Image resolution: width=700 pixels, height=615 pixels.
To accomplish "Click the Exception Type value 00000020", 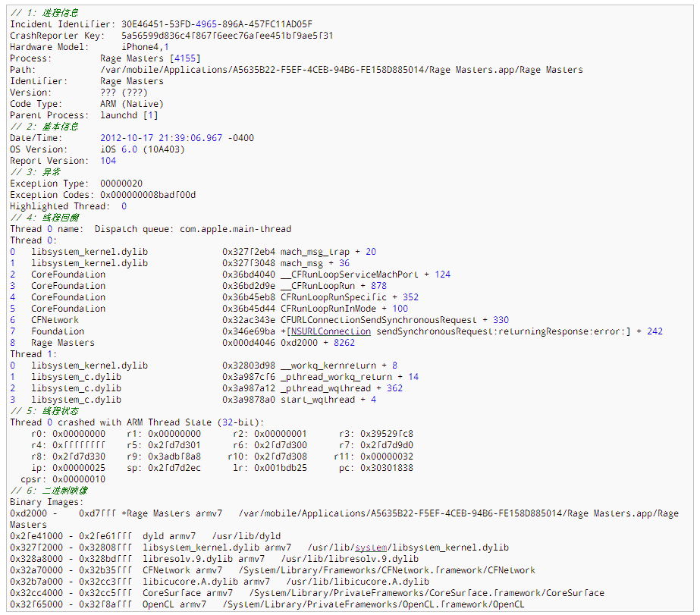I will click(x=121, y=184).
